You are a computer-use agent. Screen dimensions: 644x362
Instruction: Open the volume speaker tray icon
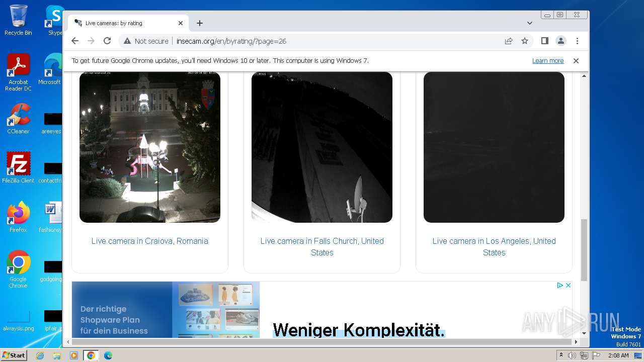coord(572,355)
